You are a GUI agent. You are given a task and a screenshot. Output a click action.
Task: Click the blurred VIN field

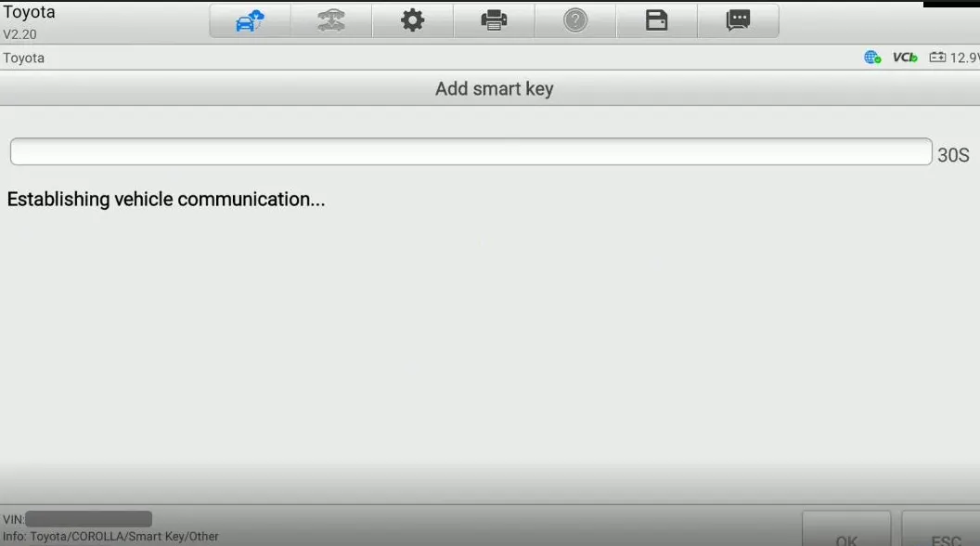click(x=88, y=519)
